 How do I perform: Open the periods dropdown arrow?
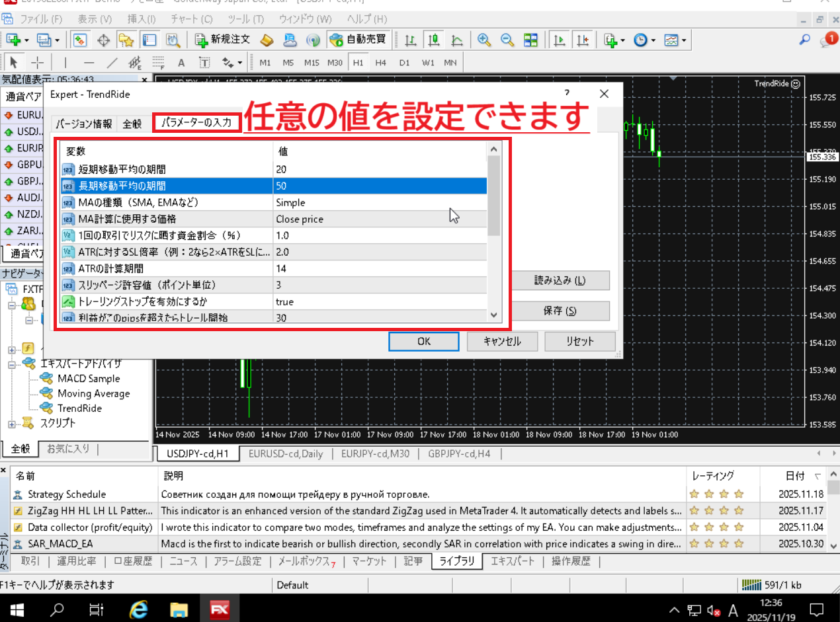pyautogui.click(x=652, y=40)
